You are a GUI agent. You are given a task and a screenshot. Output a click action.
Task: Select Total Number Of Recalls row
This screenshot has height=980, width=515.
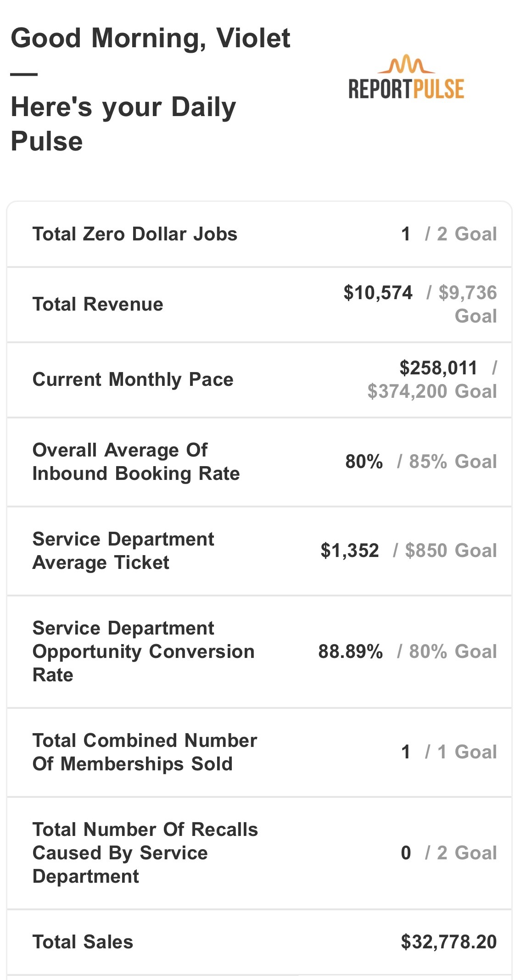point(259,853)
